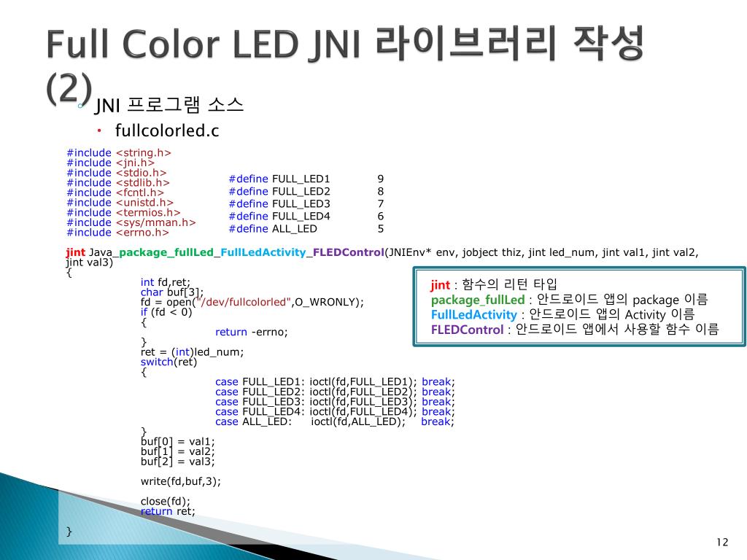747x560 pixels.
Task: Click the 'case FULL_LED1:' line
Action: point(335,382)
